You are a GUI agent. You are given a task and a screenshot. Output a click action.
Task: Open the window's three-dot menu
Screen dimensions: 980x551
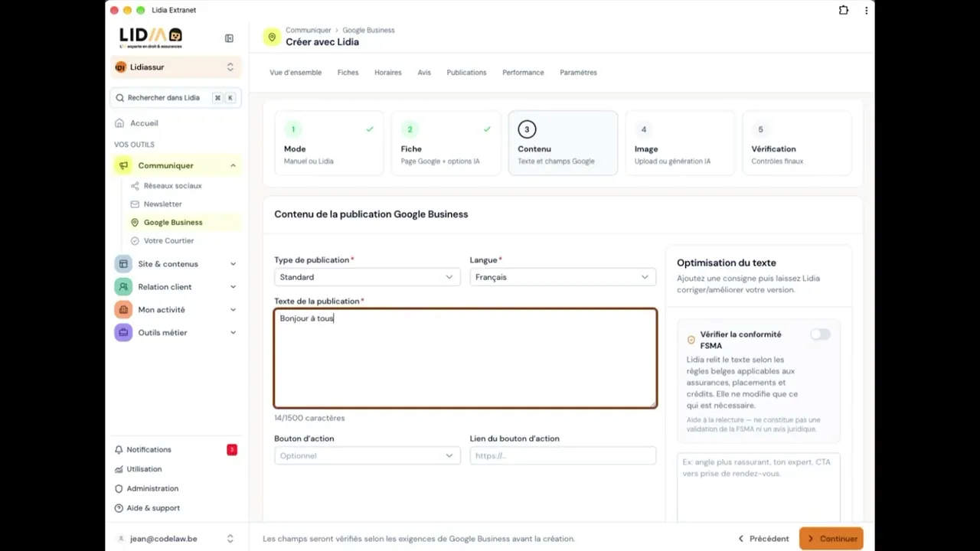(866, 11)
